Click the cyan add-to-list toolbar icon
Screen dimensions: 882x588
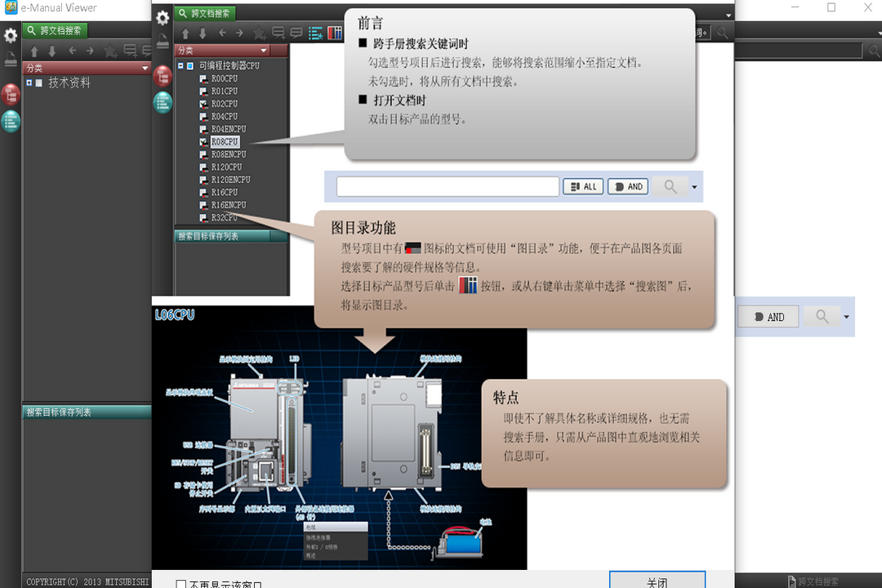pos(315,33)
